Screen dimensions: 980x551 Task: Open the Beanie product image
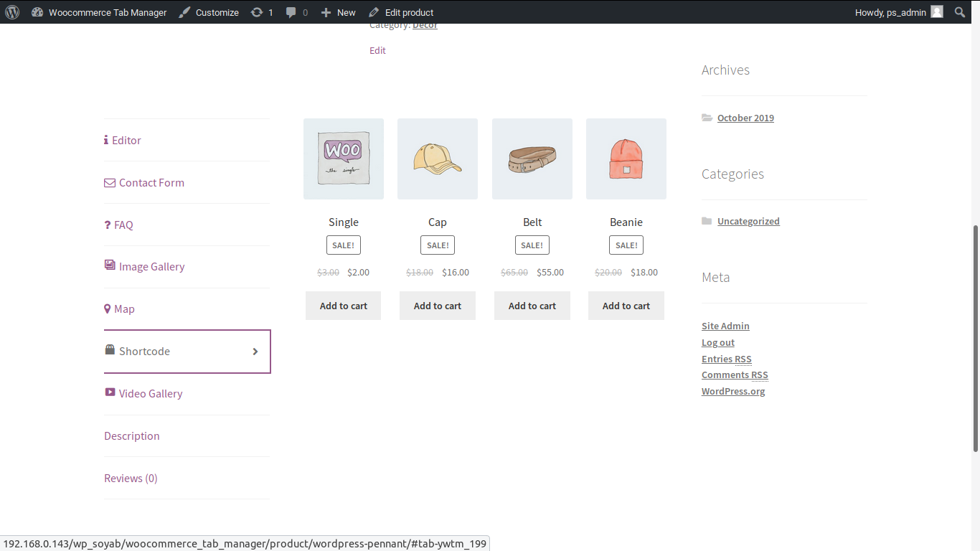626,159
